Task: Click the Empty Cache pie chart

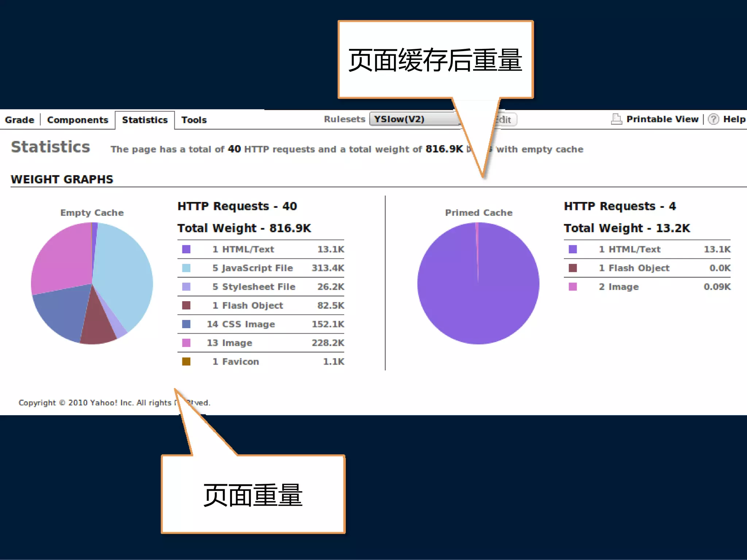Action: 92,283
